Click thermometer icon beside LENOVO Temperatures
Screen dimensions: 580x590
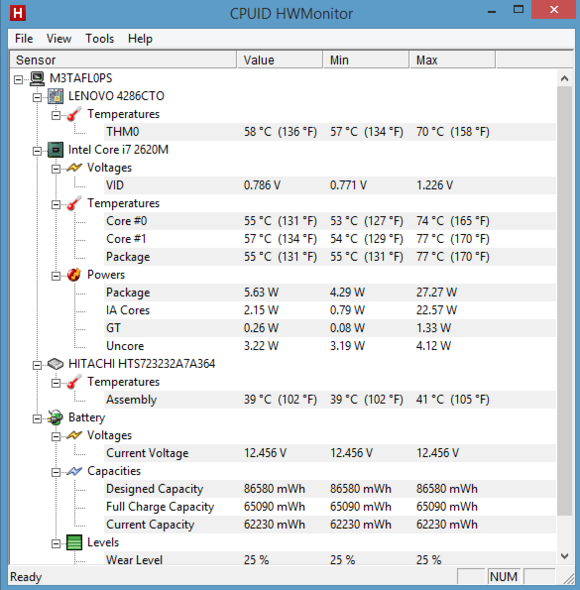click(74, 114)
